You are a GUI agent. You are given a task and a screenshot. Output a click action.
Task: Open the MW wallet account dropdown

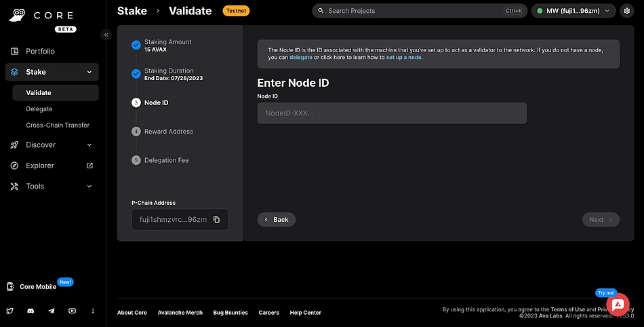573,11
